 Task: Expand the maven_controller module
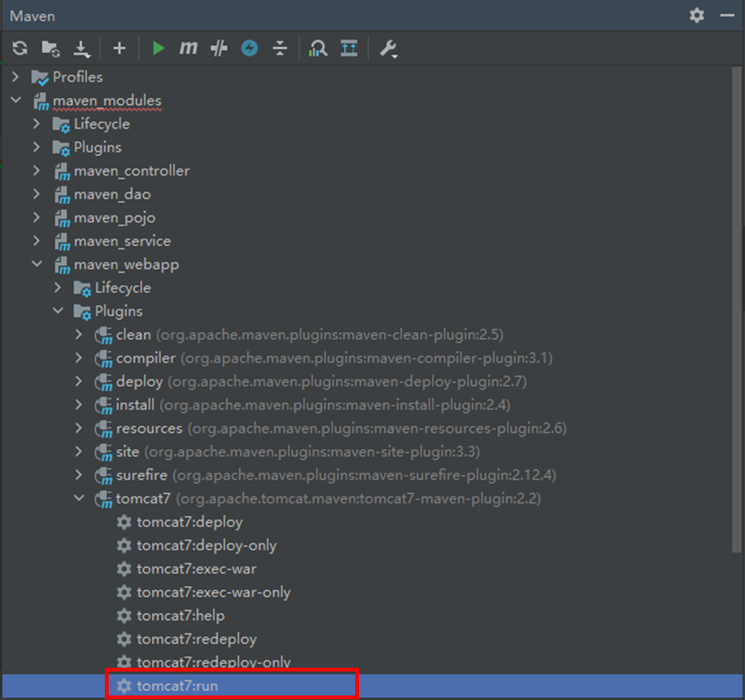coord(37,170)
